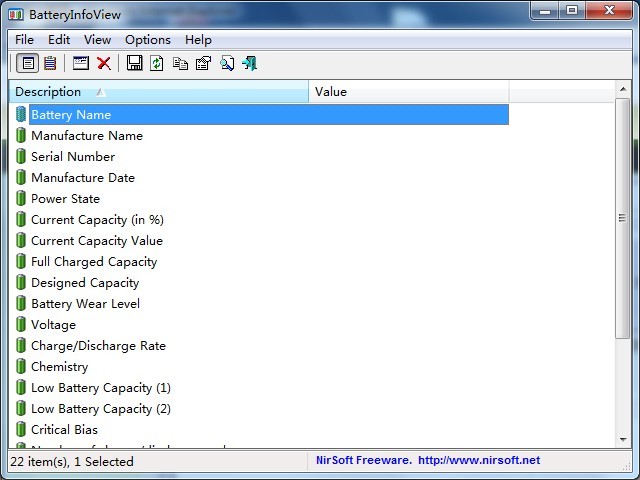
Task: Switch to battery log view icon
Action: coord(49,64)
